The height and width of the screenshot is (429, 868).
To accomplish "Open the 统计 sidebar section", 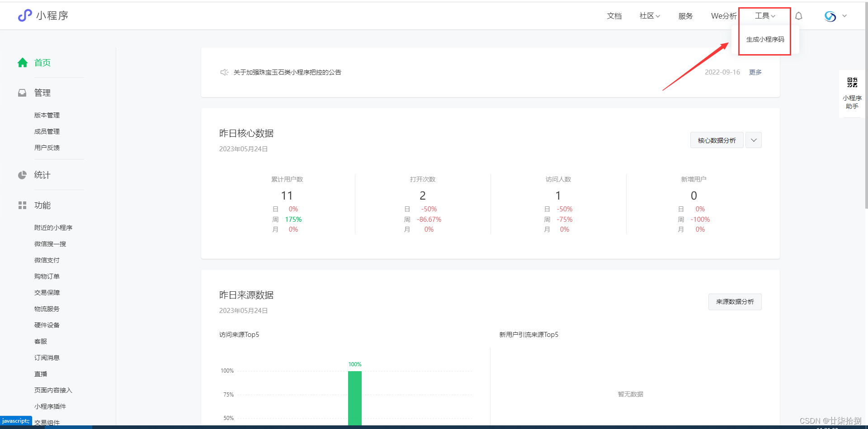I will tap(42, 175).
